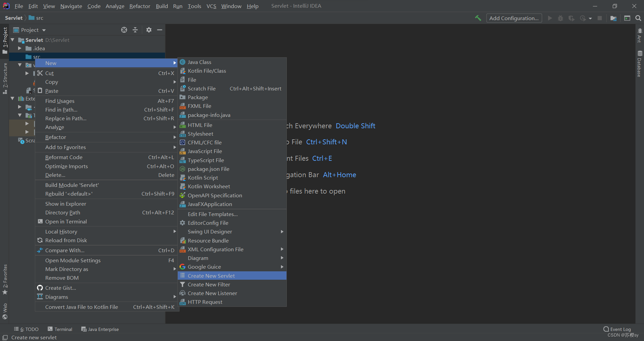Open the 6: TODO tool window
This screenshot has width=644, height=341.
click(x=26, y=329)
